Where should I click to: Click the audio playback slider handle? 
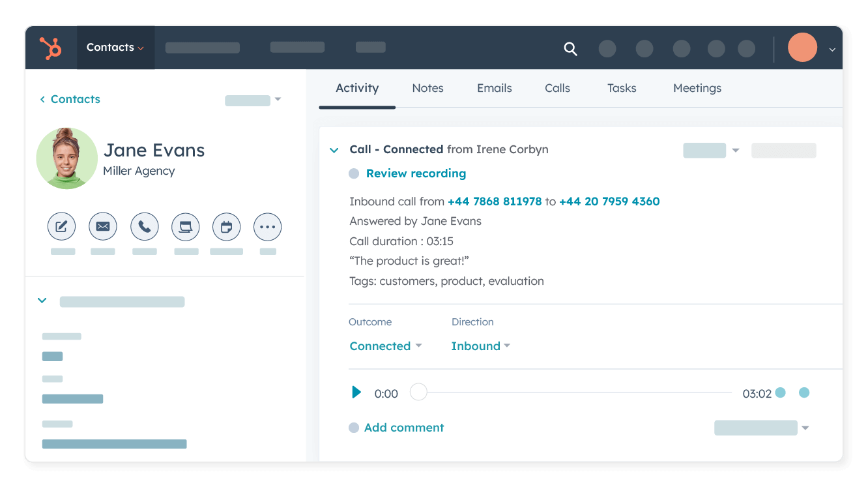[x=418, y=392]
